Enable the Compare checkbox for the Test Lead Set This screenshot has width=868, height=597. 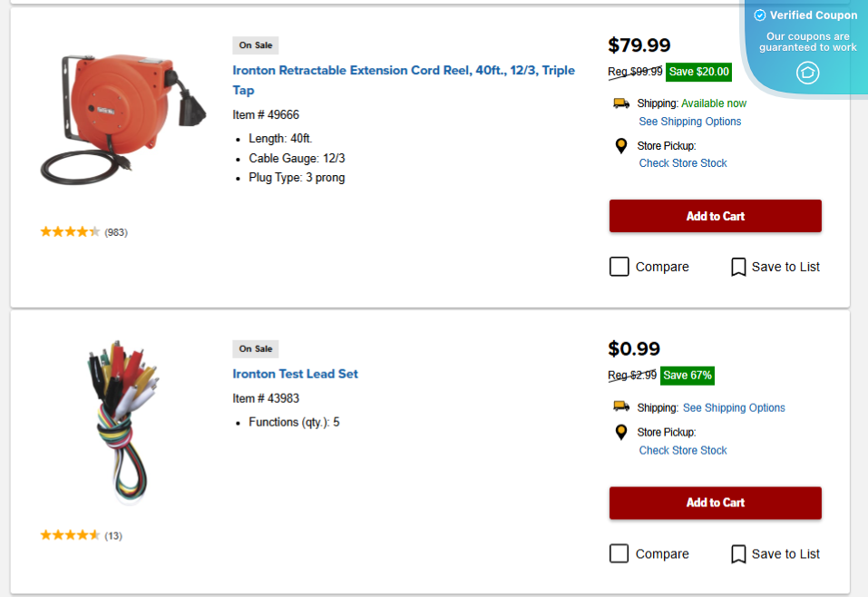pyautogui.click(x=619, y=553)
